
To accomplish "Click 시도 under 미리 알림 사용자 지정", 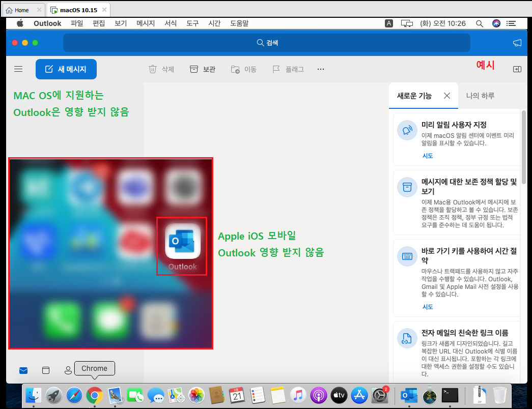I will (428, 156).
